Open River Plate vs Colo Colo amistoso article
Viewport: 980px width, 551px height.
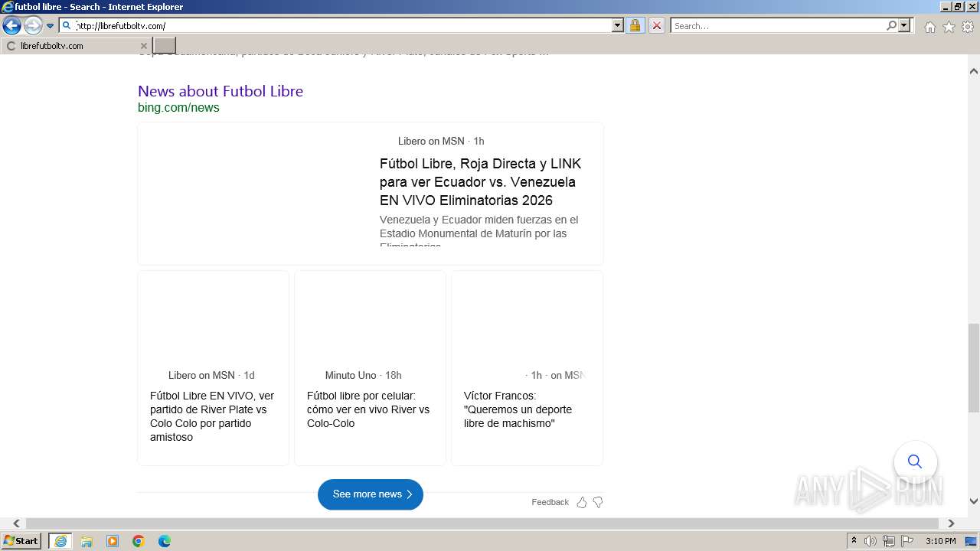213,416
